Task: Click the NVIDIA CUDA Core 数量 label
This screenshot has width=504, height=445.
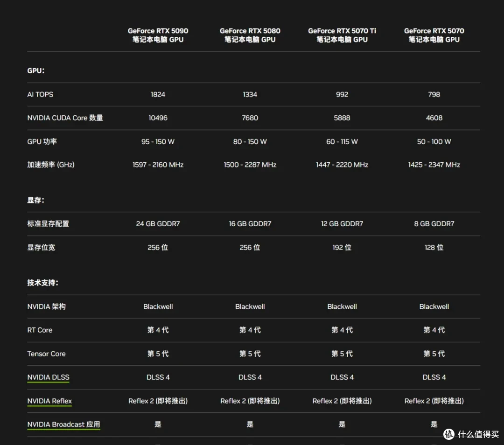Action: pos(65,118)
